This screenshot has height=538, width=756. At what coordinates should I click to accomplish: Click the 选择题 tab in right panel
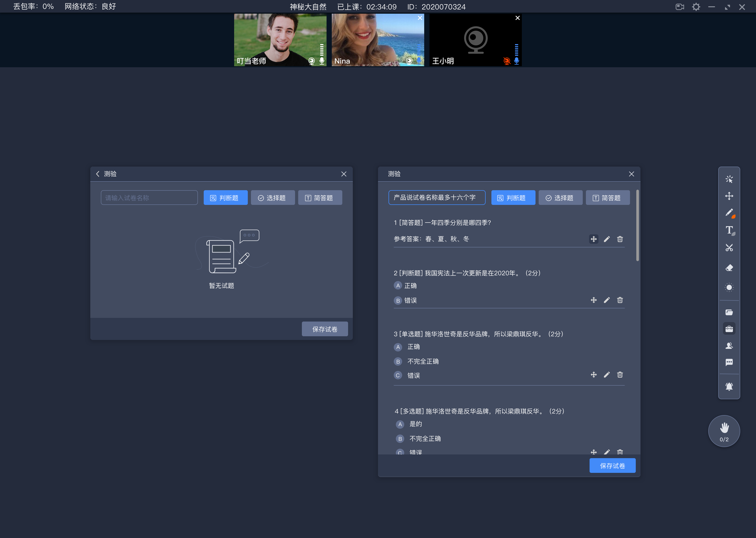[559, 197]
